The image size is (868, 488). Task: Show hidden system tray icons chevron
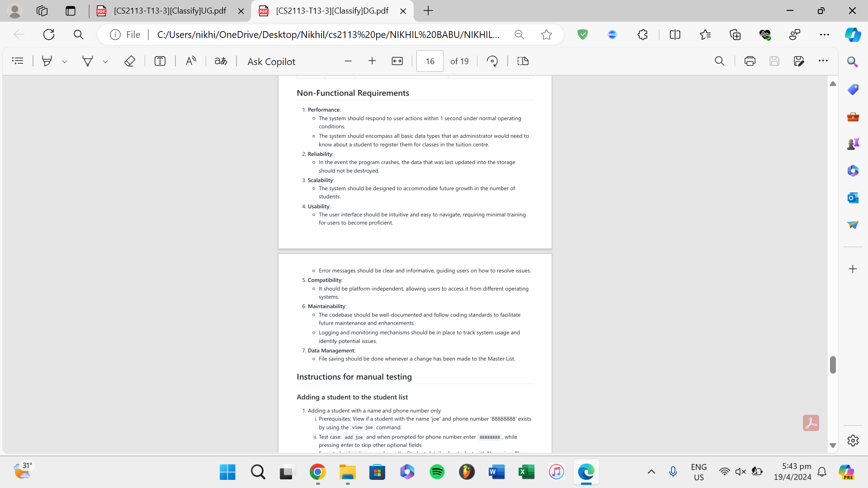(x=651, y=472)
